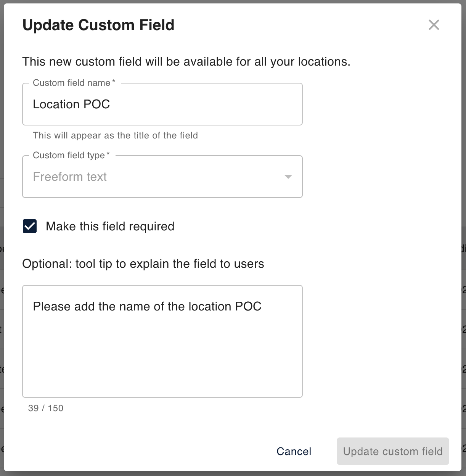Select the Location POC name input field
This screenshot has width=466, height=476.
click(162, 104)
